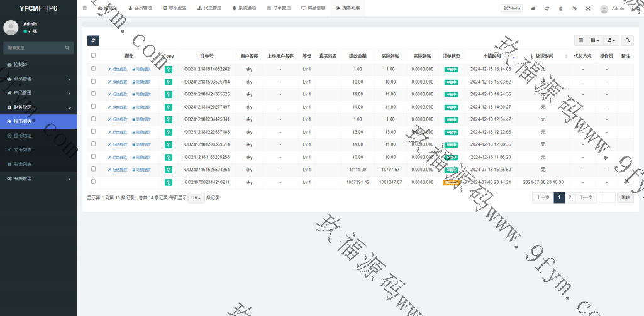Open the rows-per-page dropdown showing 10
Image resolution: width=644 pixels, height=316 pixels.
[196, 198]
